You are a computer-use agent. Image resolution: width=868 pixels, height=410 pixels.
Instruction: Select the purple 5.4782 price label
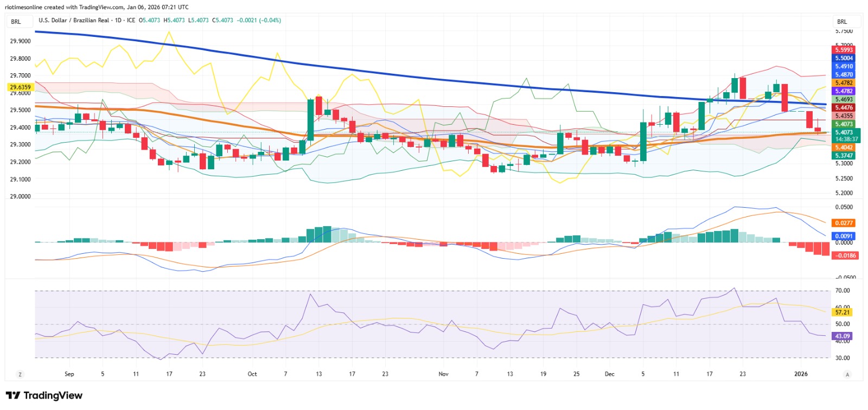click(x=844, y=91)
